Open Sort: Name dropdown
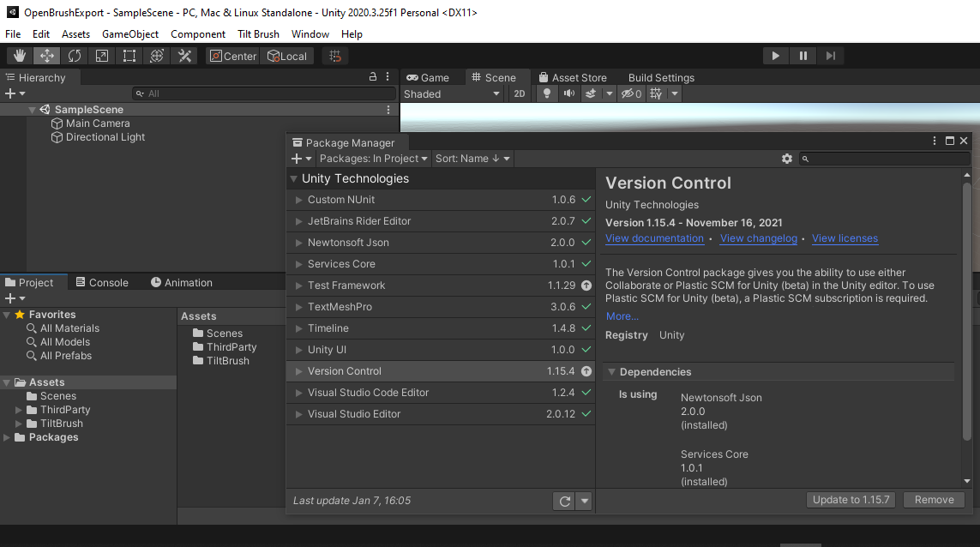The image size is (980, 547). tap(472, 159)
